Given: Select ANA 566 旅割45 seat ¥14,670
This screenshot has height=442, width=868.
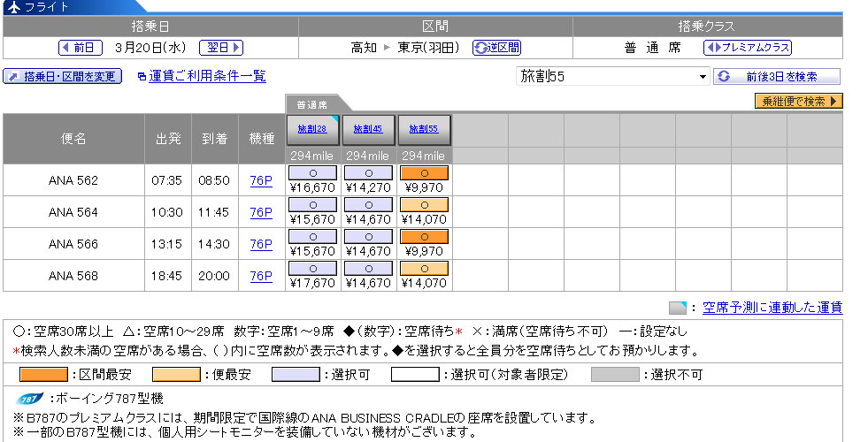Looking at the screenshot, I should tap(368, 237).
